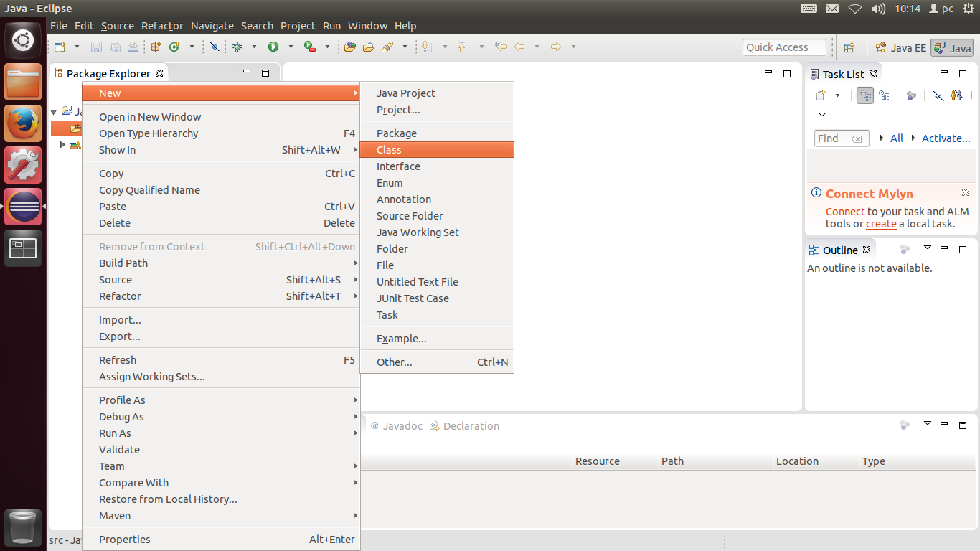Switch to the Declaration tab
The image size is (980, 551).
point(464,426)
